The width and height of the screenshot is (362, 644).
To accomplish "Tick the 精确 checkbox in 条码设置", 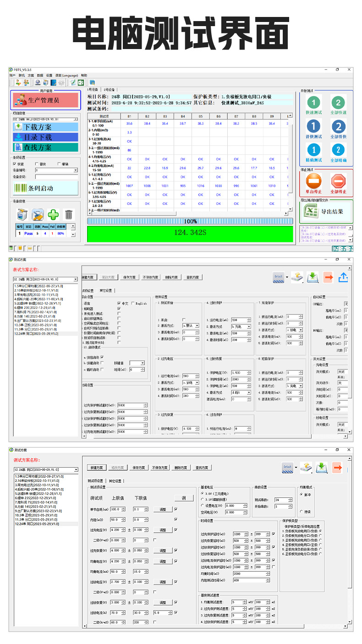I will (x=59, y=164).
